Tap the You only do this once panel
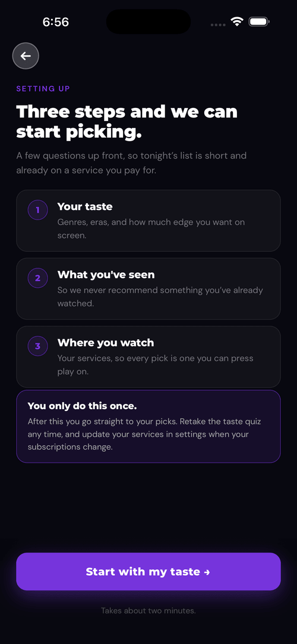Screen dimensions: 297x644 pos(148,426)
